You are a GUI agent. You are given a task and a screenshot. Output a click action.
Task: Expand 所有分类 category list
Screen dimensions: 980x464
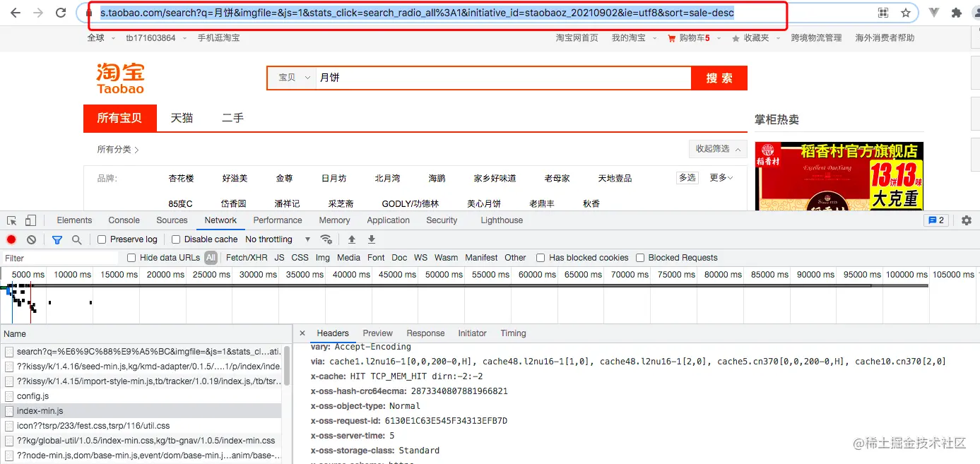(118, 150)
